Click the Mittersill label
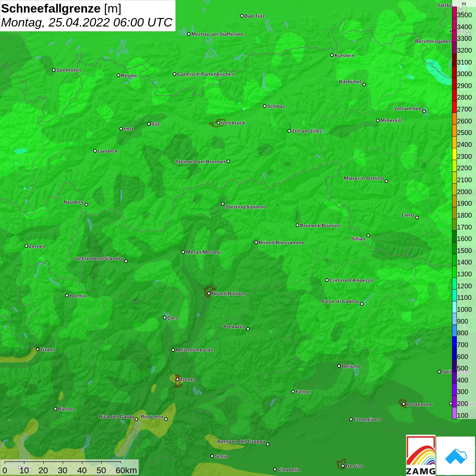 (391, 120)
